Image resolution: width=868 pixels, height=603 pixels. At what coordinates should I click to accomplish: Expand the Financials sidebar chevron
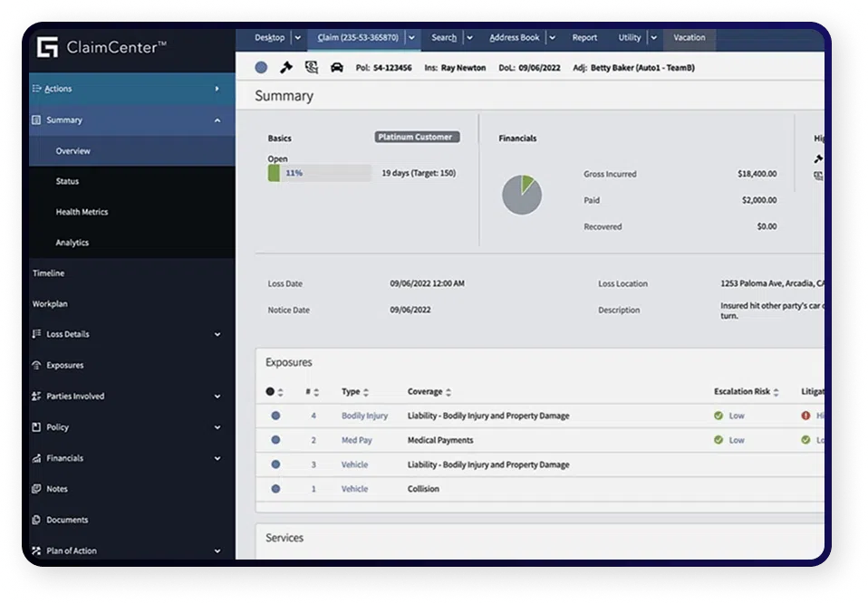(217, 458)
